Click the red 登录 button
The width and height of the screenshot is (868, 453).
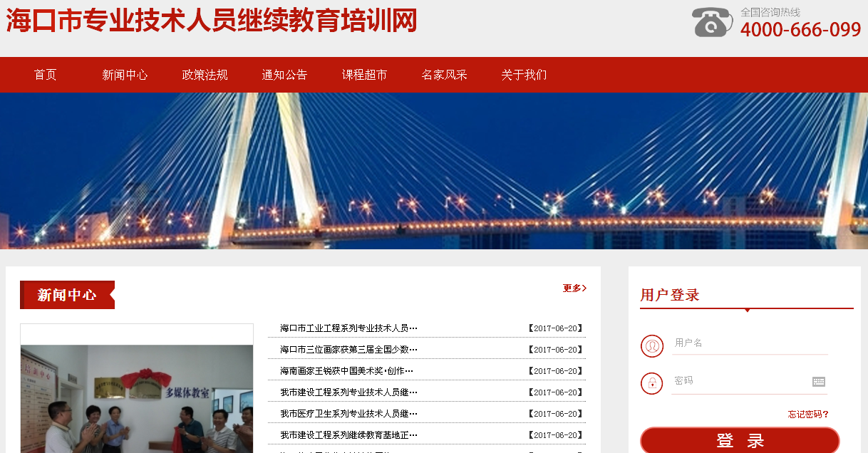pos(740,440)
